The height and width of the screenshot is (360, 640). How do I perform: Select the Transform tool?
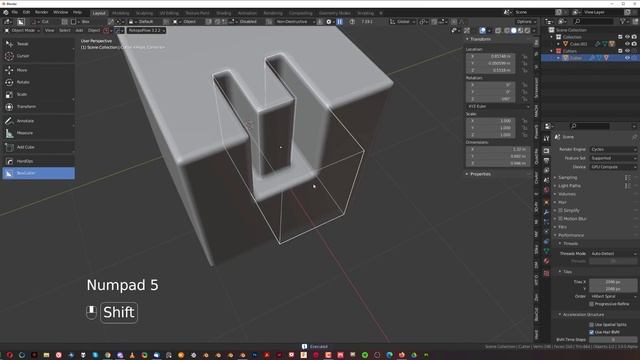pos(38,107)
